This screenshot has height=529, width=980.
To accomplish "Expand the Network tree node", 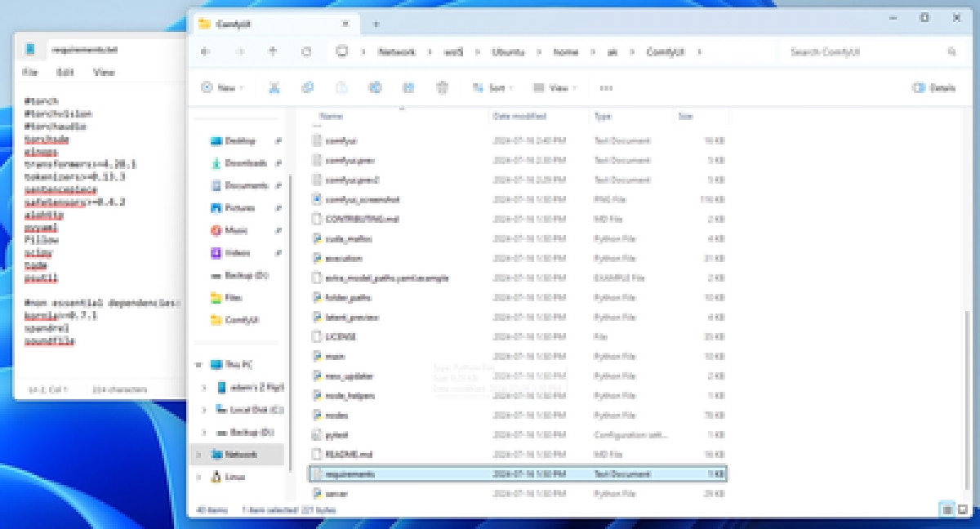I will tap(198, 454).
